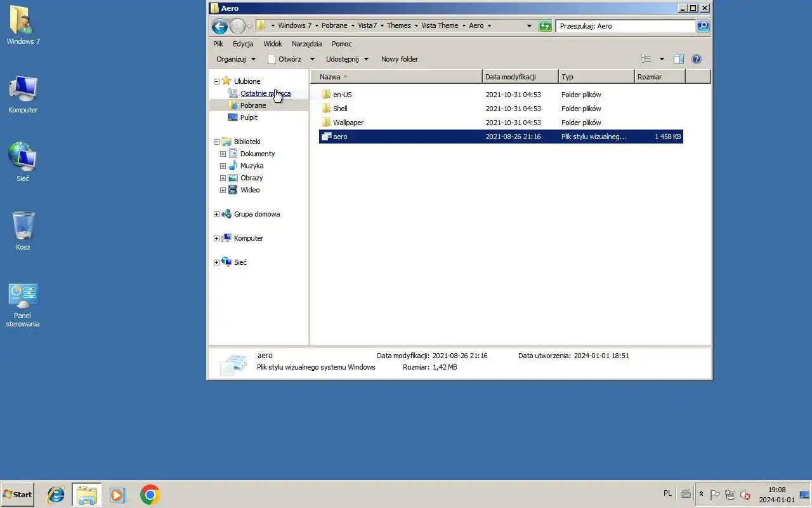Expand 'Grupa domowa' in the tree
This screenshot has height=508, width=812.
point(216,214)
